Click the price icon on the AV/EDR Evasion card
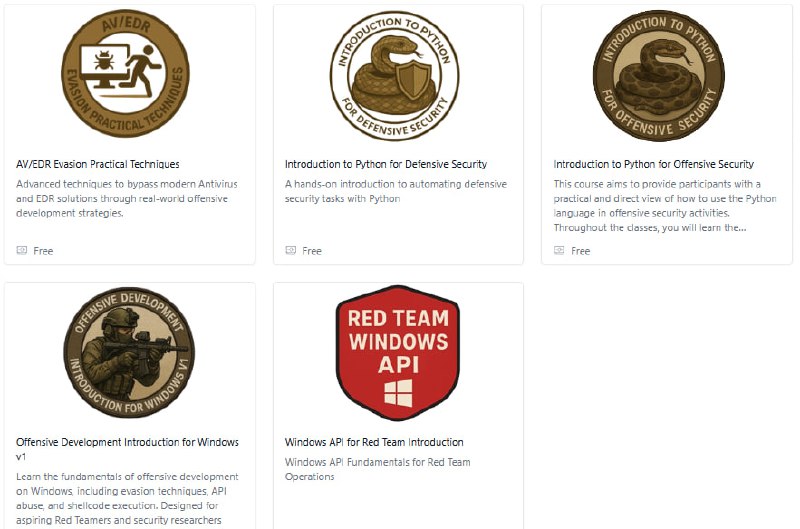This screenshot has height=529, width=800. tap(22, 250)
